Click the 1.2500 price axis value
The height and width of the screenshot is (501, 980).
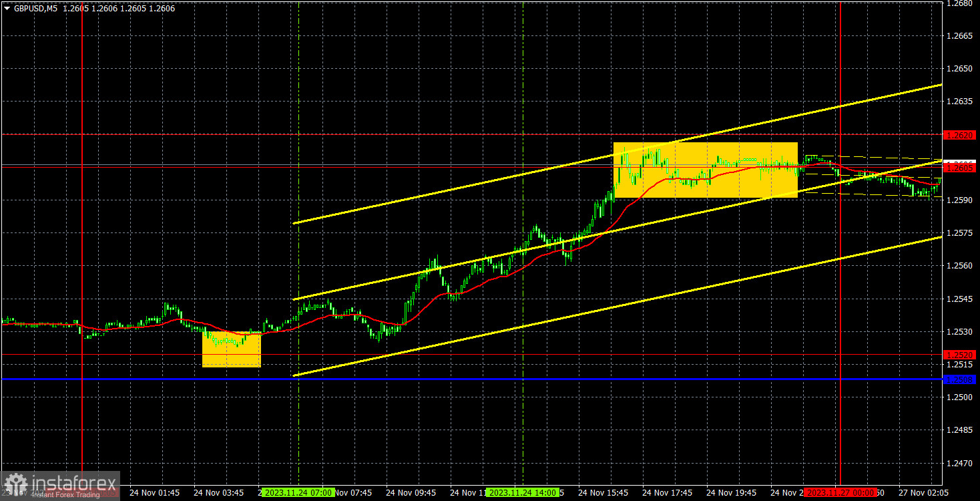tap(961, 397)
